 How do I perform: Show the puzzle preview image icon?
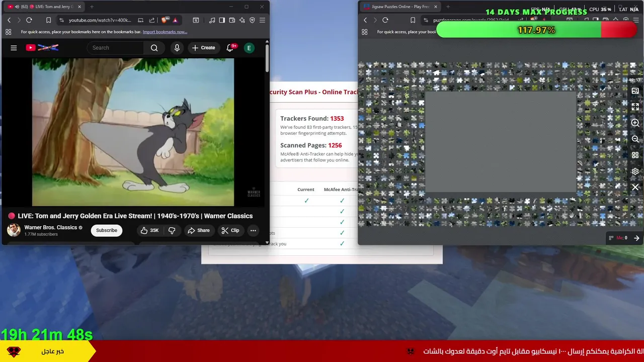635,91
